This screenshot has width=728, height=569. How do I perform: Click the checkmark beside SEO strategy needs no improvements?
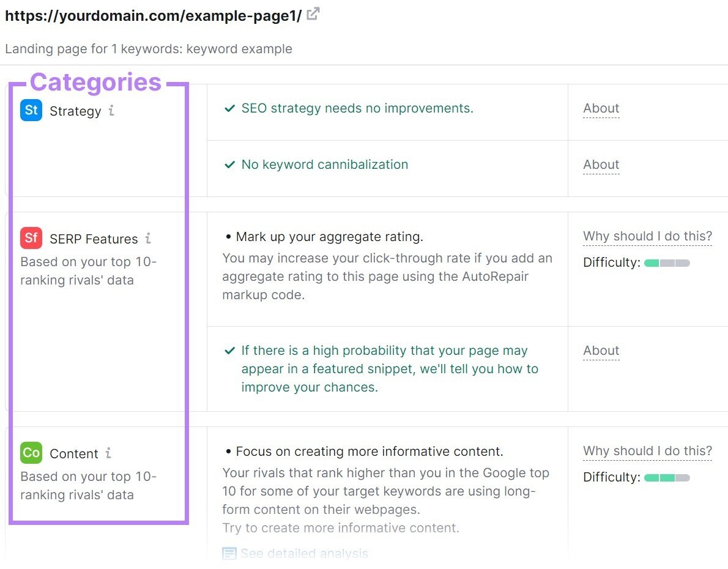click(229, 107)
